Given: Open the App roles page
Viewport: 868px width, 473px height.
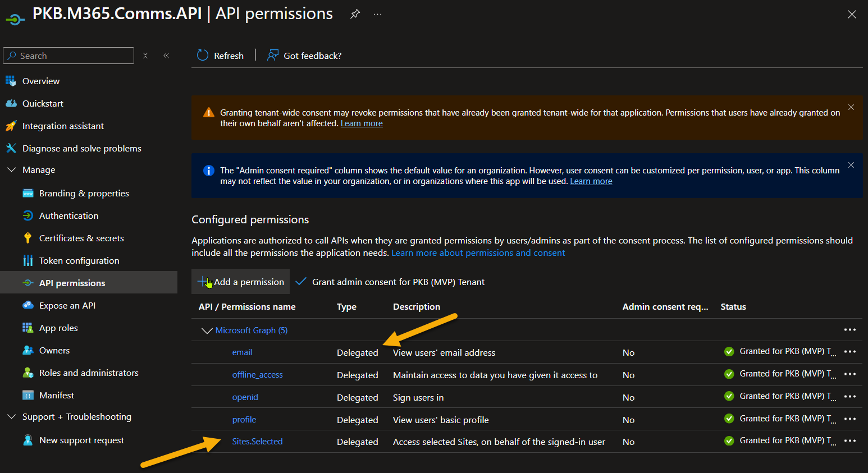Looking at the screenshot, I should click(57, 328).
